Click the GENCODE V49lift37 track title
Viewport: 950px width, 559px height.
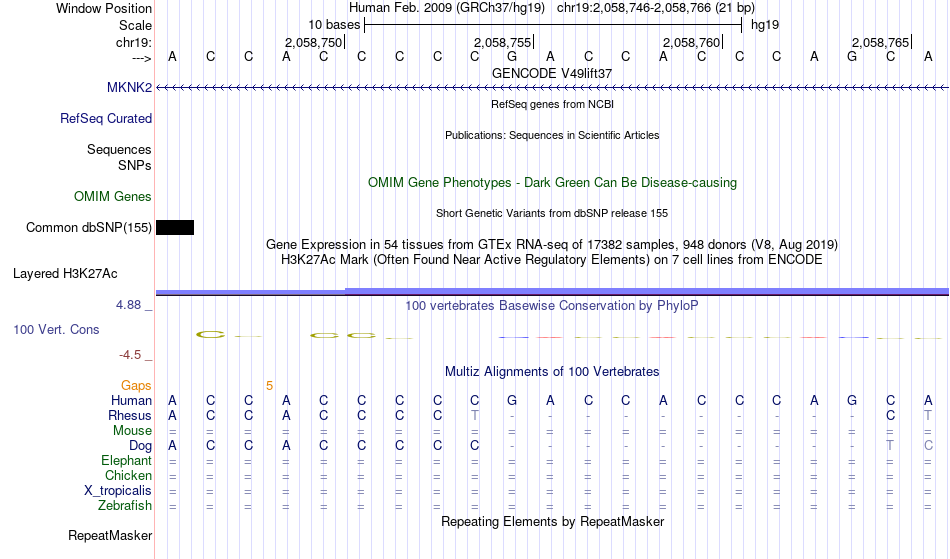552,73
